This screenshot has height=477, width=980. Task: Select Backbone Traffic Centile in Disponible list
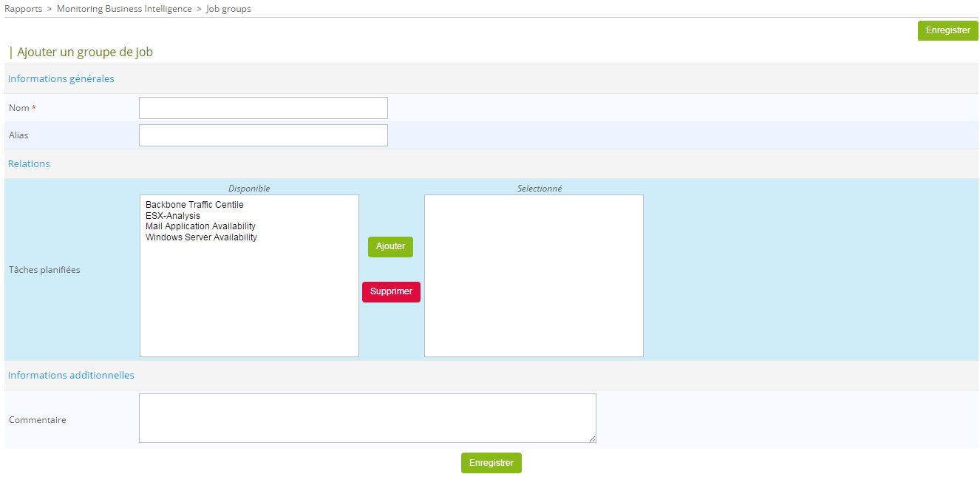coord(194,205)
